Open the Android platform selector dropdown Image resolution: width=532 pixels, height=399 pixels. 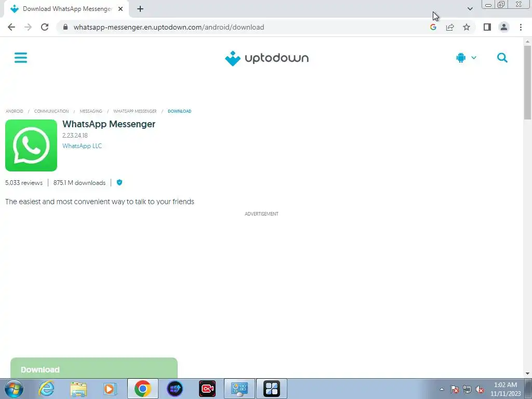pyautogui.click(x=466, y=58)
